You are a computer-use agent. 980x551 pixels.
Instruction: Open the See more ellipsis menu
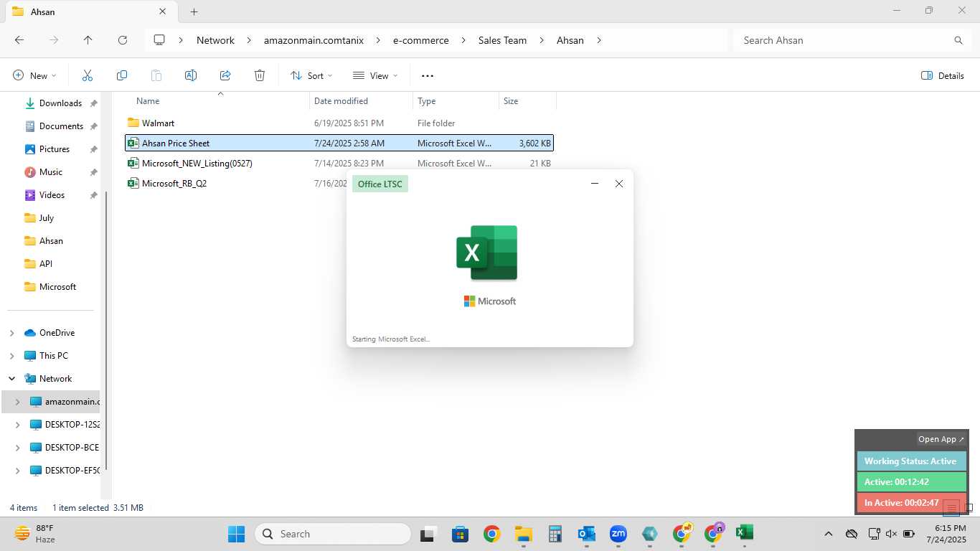coord(428,75)
